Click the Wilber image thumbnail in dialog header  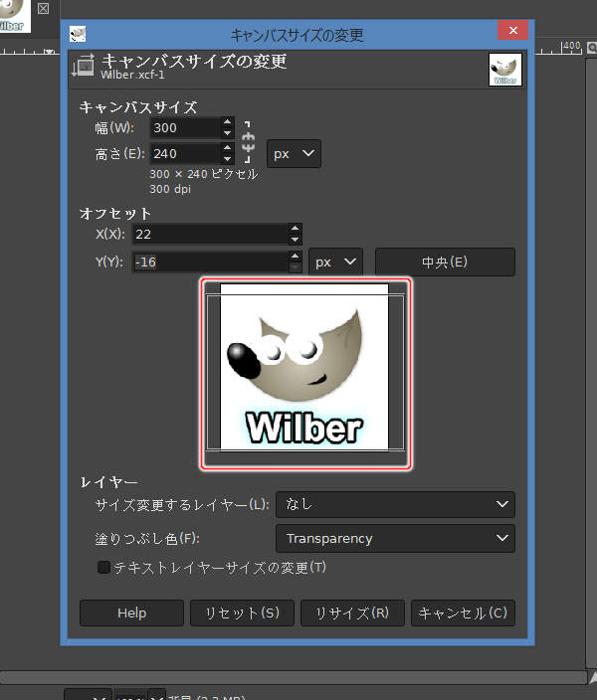[x=504, y=70]
